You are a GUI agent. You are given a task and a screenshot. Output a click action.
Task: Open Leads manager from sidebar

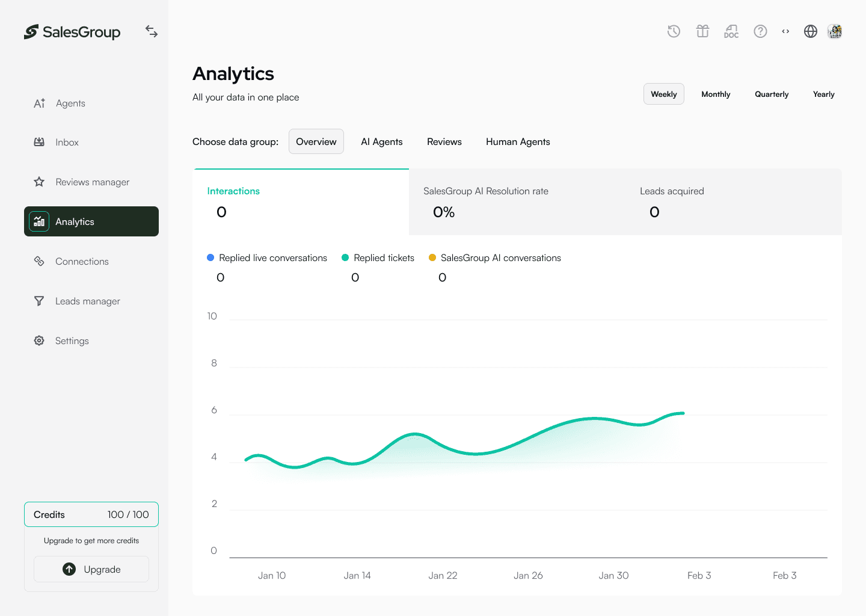click(91, 301)
